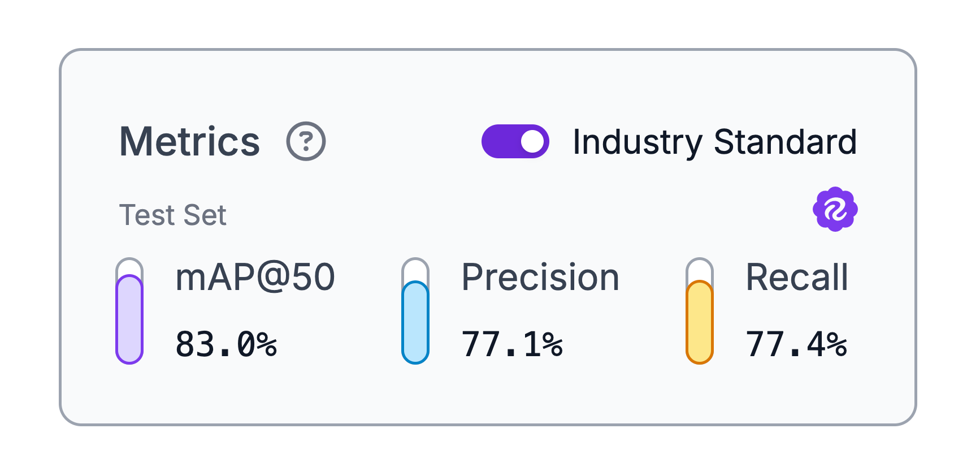
Task: Click the blue Precision gauge bar
Action: pos(415,322)
